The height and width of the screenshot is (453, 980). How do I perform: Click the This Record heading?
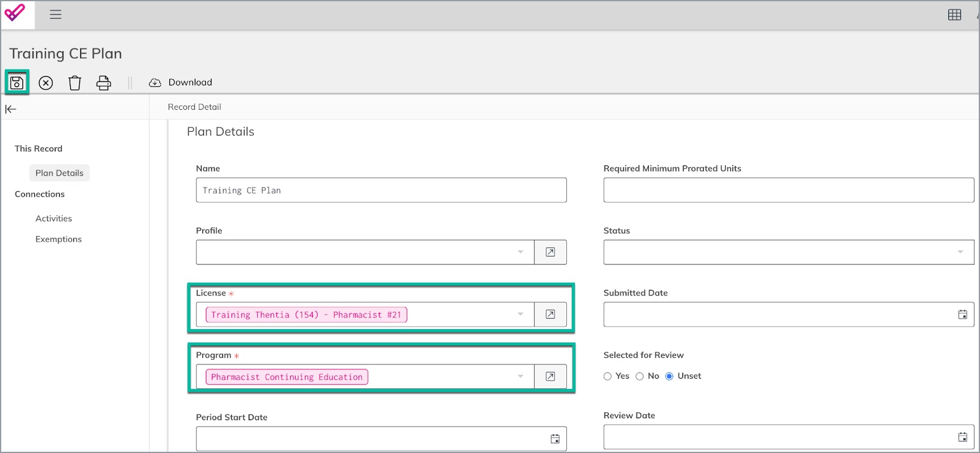(x=38, y=148)
